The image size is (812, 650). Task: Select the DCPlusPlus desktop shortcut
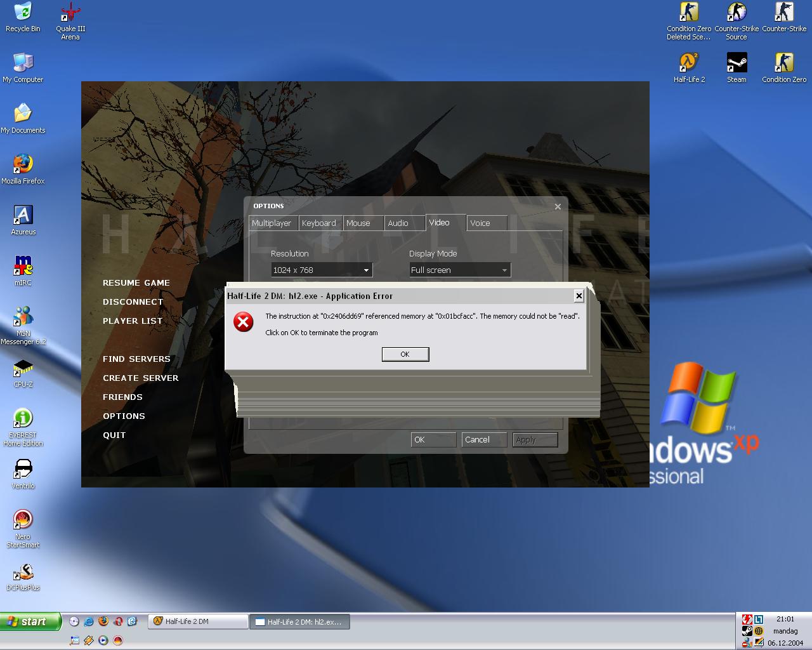point(23,576)
